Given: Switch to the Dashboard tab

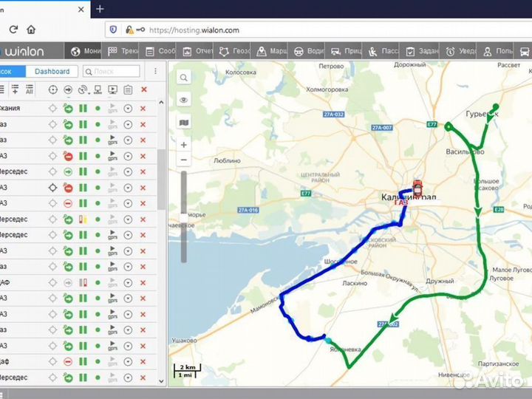Looking at the screenshot, I should (52, 72).
